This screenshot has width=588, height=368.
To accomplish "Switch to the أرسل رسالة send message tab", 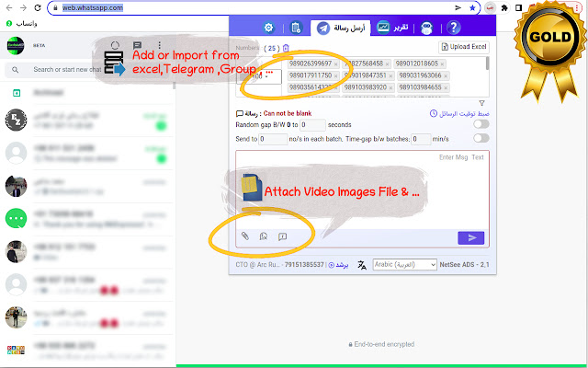I will (x=341, y=29).
